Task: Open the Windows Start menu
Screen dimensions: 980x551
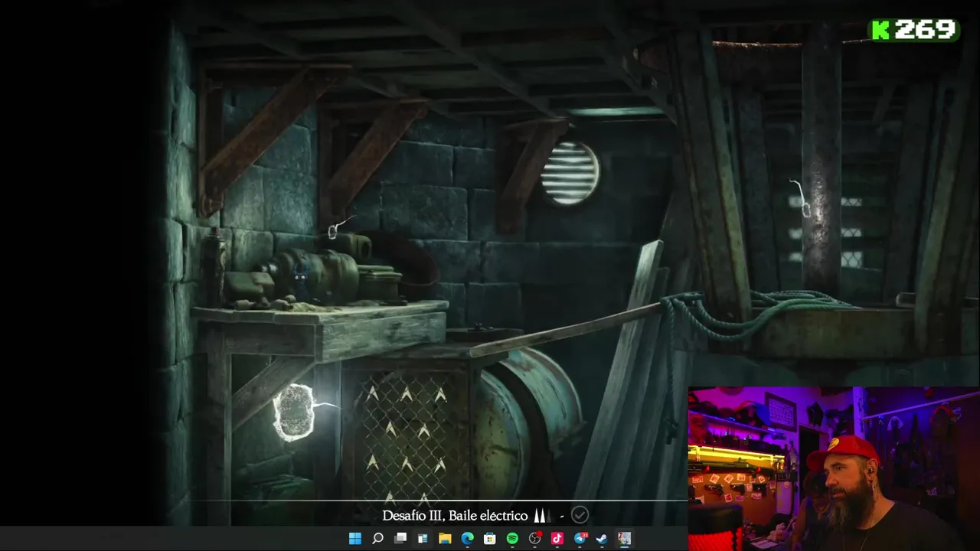Action: (x=355, y=539)
